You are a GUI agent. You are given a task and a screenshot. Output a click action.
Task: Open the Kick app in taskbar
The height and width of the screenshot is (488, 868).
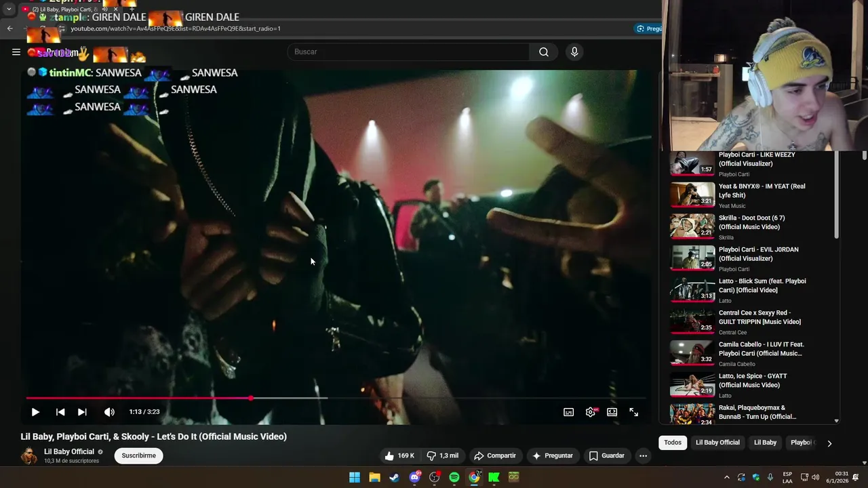tap(494, 477)
